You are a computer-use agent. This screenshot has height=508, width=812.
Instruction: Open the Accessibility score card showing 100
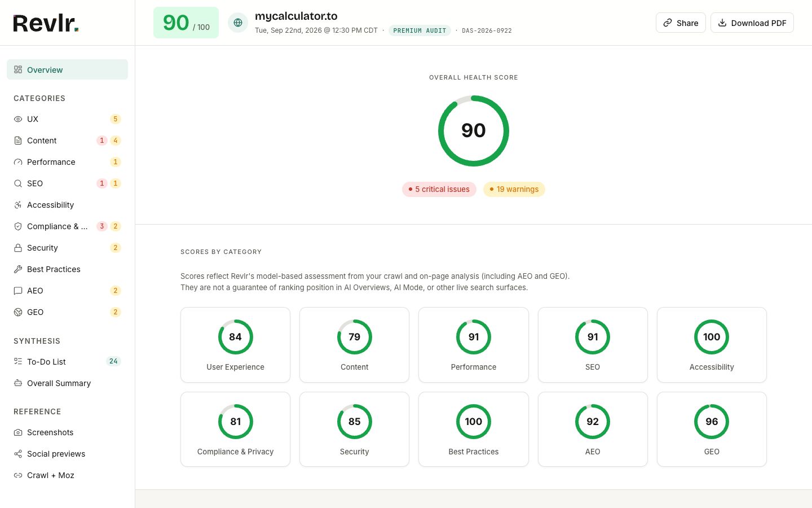click(x=712, y=345)
